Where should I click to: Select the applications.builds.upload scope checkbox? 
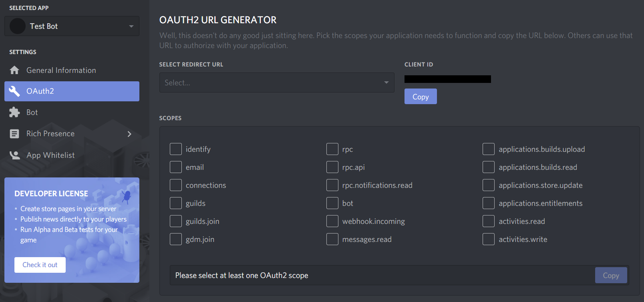click(489, 149)
